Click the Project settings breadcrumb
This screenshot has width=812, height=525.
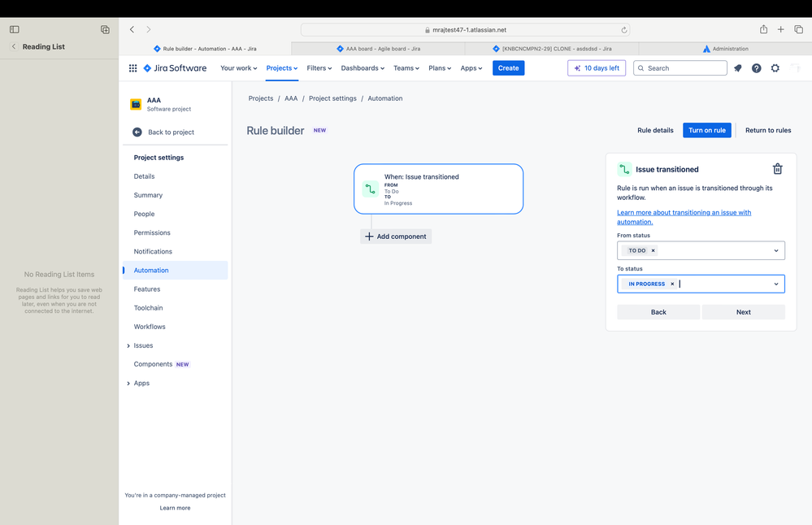coord(332,98)
